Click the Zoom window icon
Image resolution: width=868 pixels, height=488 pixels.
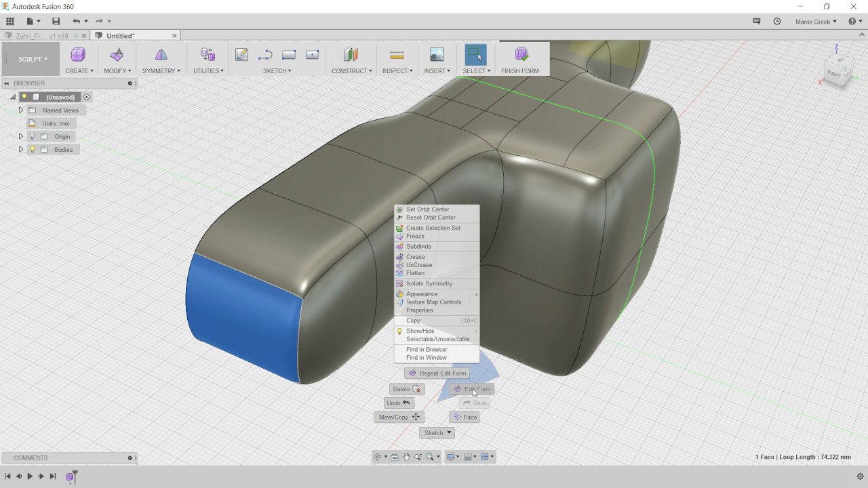pos(418,457)
